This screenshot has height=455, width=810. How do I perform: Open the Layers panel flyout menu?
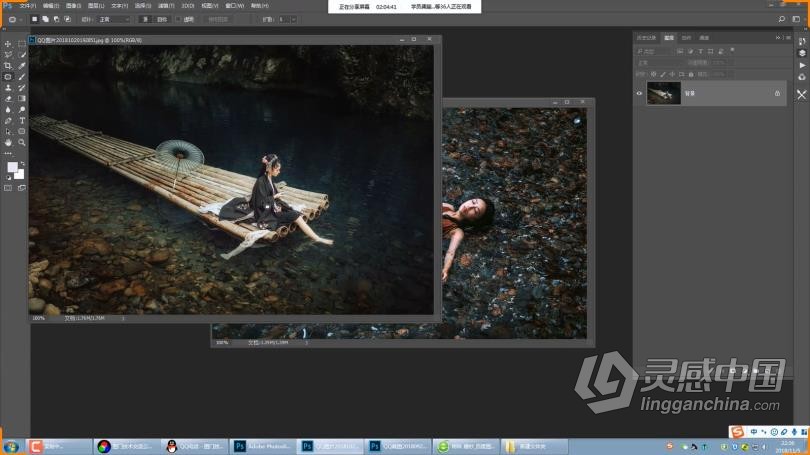(788, 38)
